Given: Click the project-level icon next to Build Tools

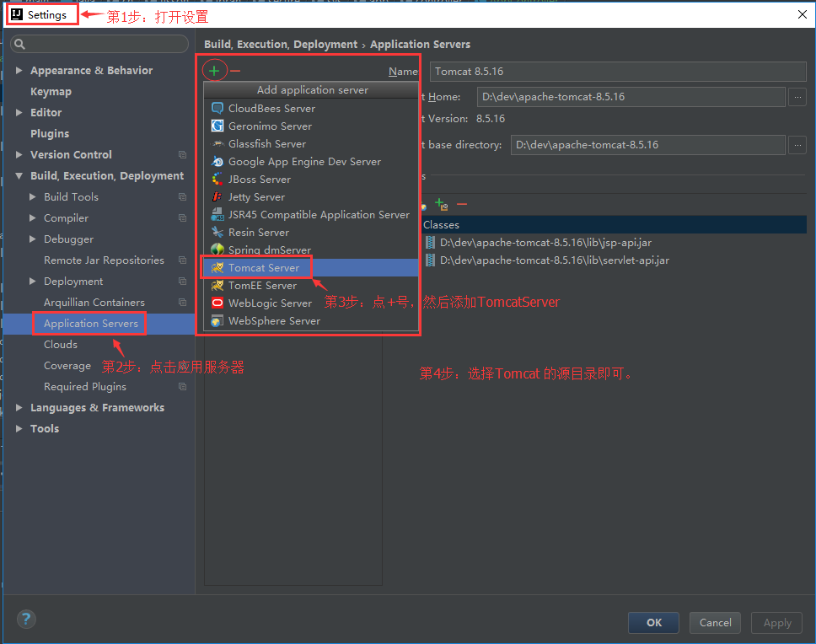Looking at the screenshot, I should (182, 196).
